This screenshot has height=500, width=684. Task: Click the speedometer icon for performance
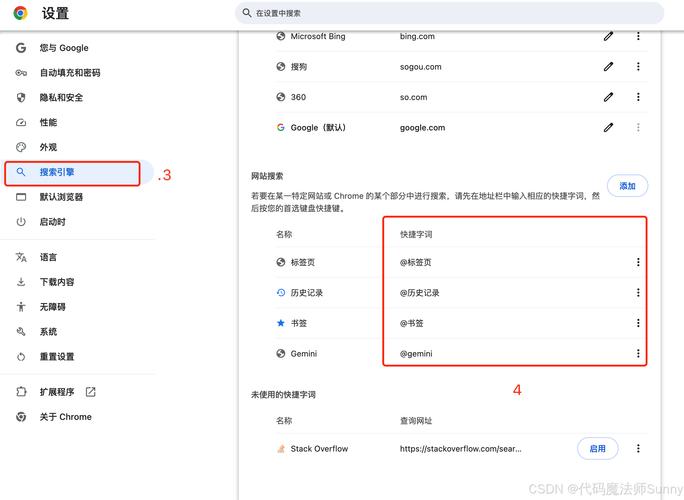point(21,122)
